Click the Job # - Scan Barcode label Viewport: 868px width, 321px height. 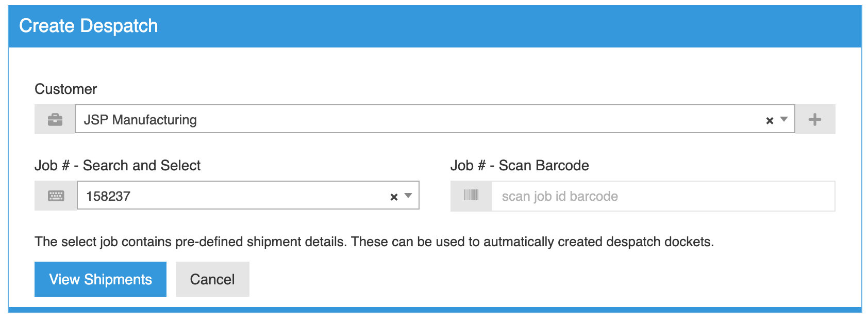coord(520,166)
